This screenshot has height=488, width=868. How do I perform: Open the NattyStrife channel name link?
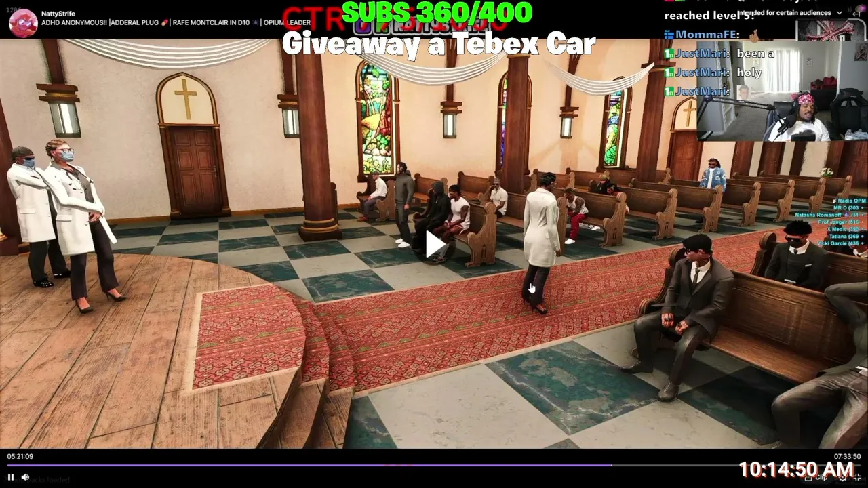tap(58, 14)
